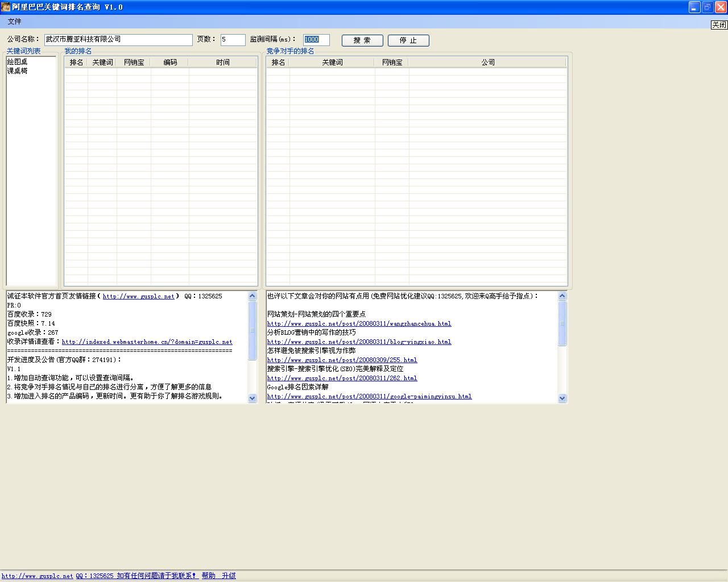Sort by the 时间 column header
Screen dimensions: 728x582
223,63
